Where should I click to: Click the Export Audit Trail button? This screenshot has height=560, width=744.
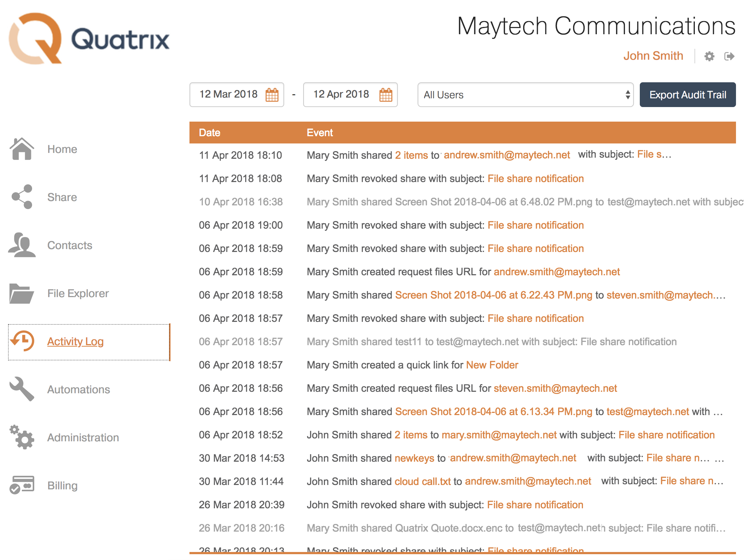click(688, 95)
